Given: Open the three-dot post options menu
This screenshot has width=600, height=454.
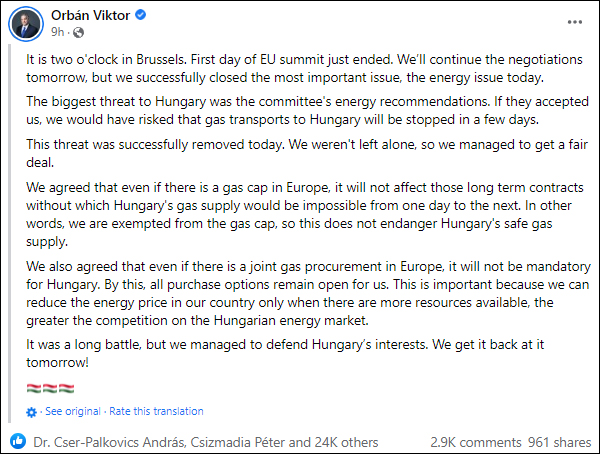Looking at the screenshot, I should tap(571, 21).
